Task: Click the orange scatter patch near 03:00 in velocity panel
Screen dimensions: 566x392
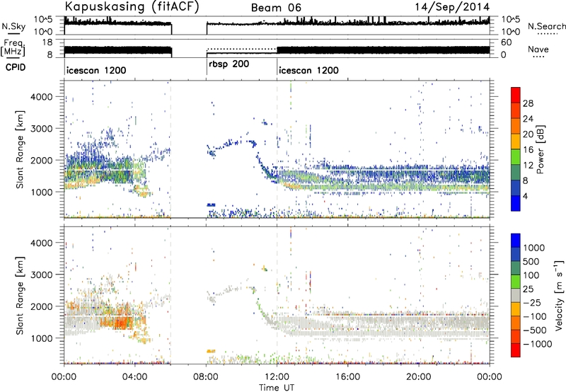Action: click(121, 321)
